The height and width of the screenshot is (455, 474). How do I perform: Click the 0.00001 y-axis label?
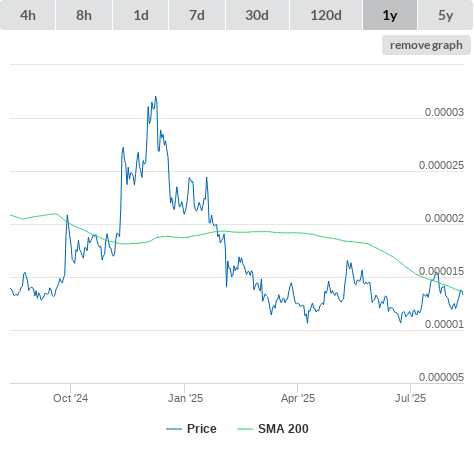pos(444,324)
